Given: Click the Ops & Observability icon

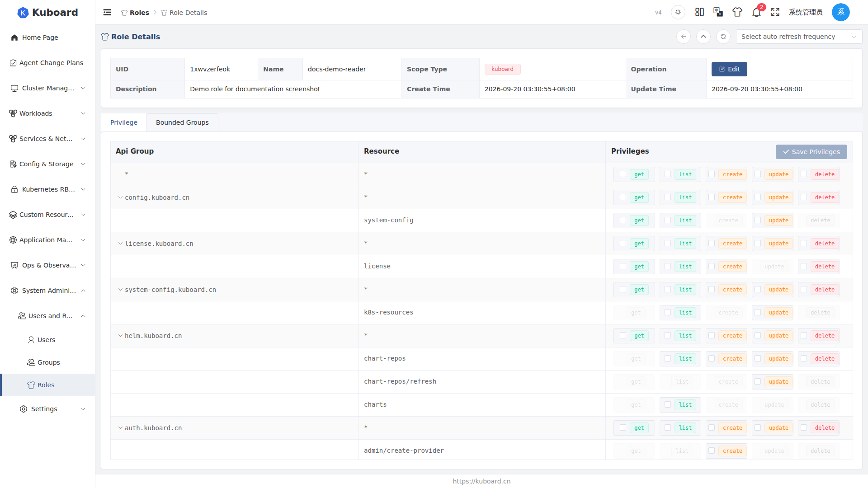Looking at the screenshot, I should [14, 265].
